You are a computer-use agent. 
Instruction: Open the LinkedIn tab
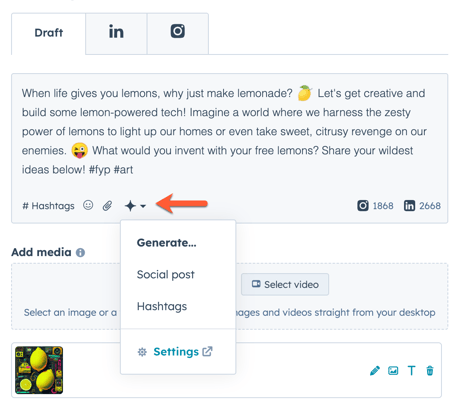tap(116, 33)
